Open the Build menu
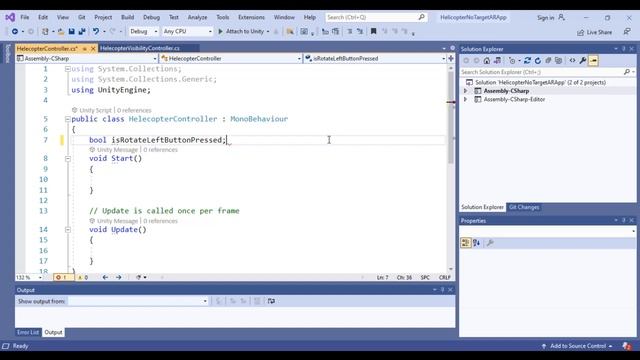This screenshot has height=360, width=640. (127, 17)
